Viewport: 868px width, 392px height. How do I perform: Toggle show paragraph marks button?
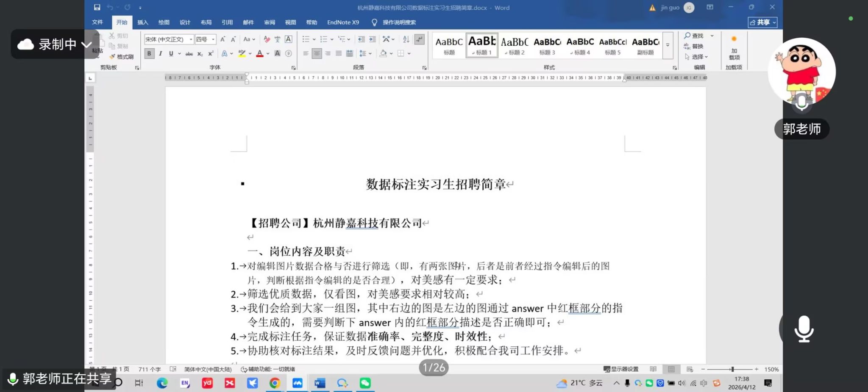[419, 39]
